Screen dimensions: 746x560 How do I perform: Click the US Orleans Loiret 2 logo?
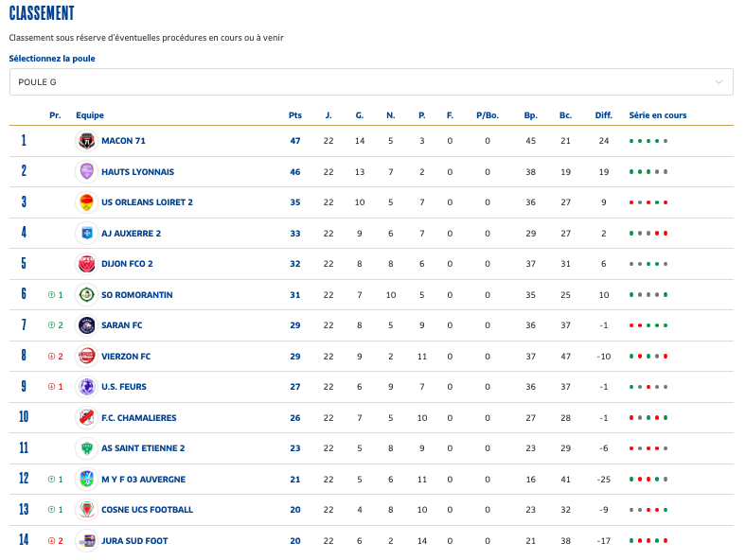pos(86,202)
